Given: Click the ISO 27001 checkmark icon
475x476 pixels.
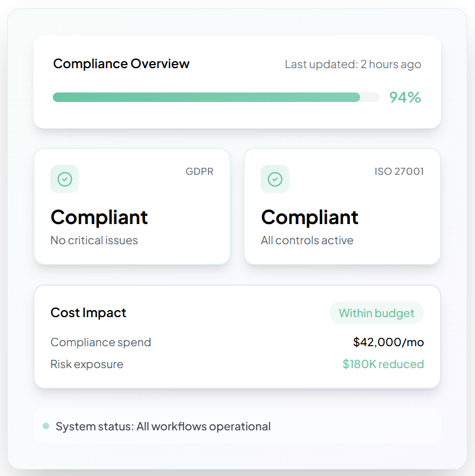Looking at the screenshot, I should point(275,179).
